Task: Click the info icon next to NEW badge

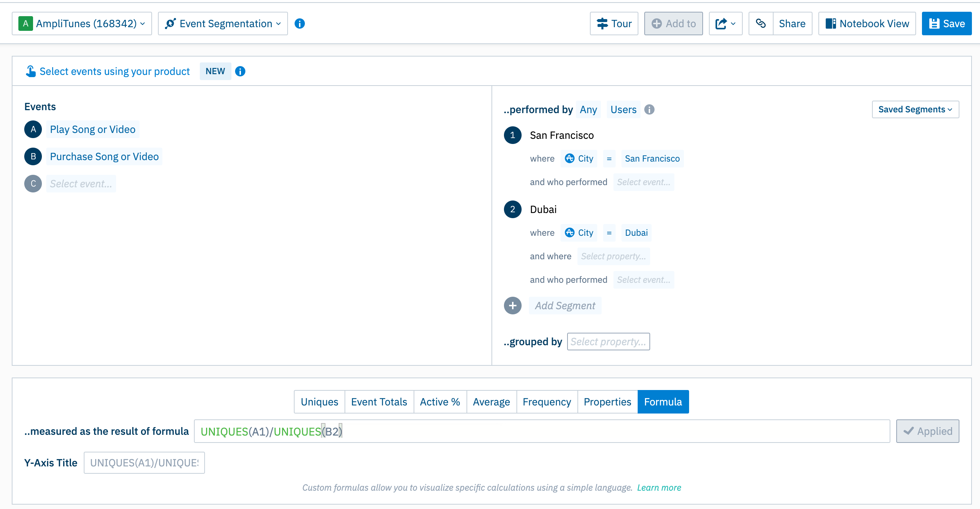Action: [x=240, y=71]
